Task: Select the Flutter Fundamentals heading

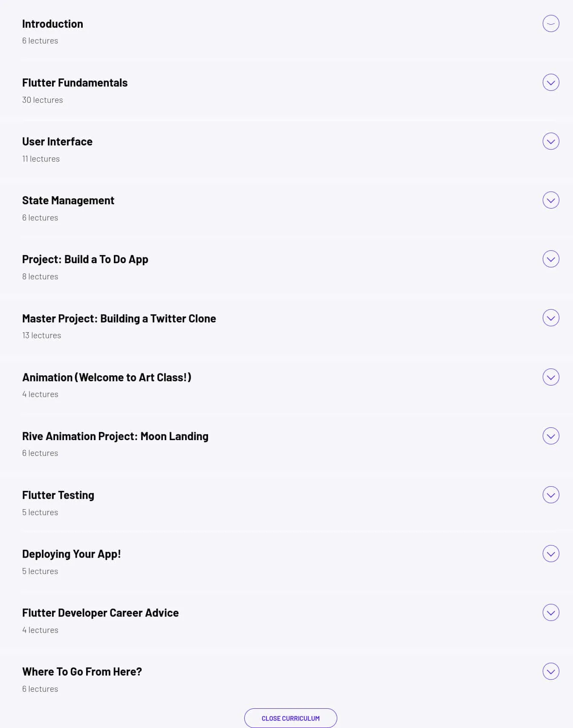Action: tap(75, 83)
